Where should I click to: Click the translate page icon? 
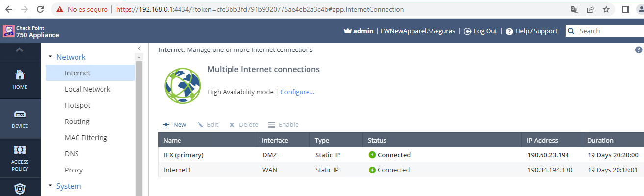[575, 9]
